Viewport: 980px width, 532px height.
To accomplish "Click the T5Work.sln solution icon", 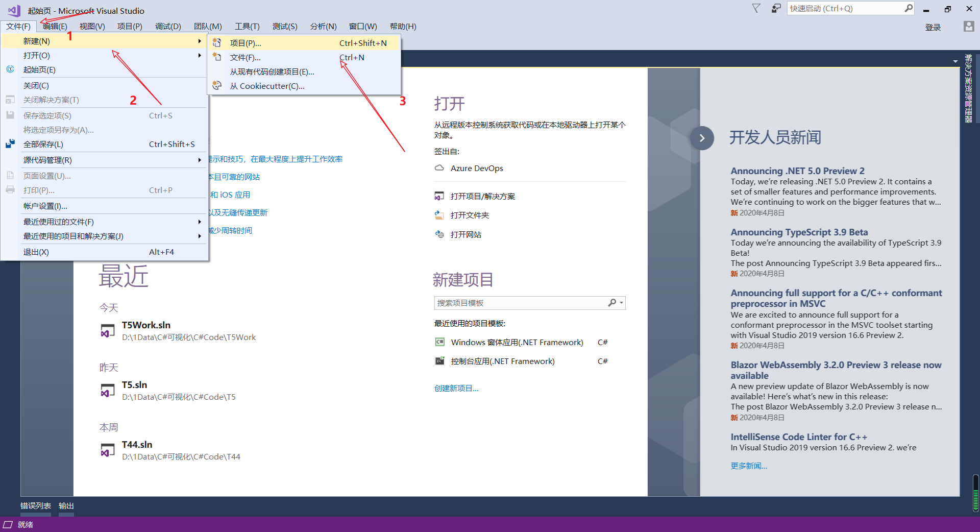I will [107, 331].
